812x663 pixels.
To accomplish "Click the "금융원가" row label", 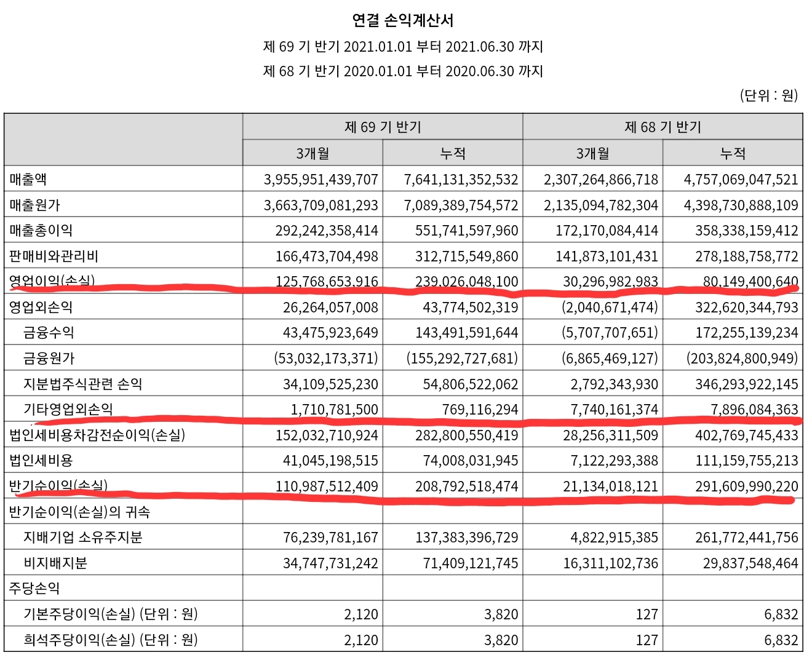I will click(49, 358).
